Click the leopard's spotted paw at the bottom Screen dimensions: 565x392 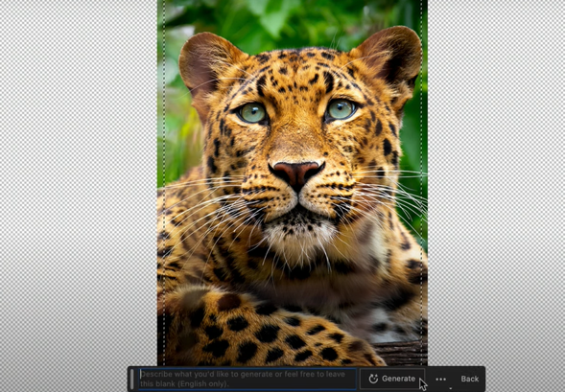(259, 333)
